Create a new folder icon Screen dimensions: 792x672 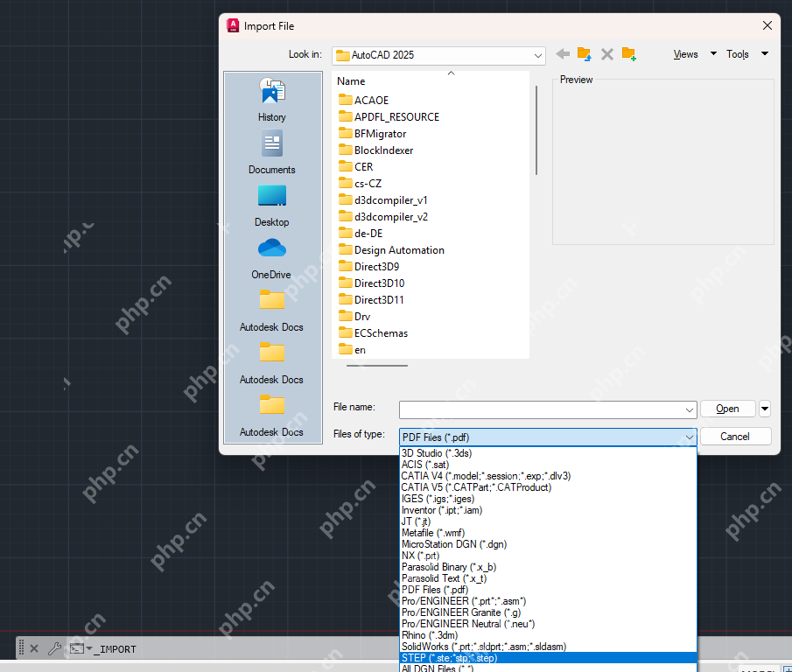(x=629, y=54)
